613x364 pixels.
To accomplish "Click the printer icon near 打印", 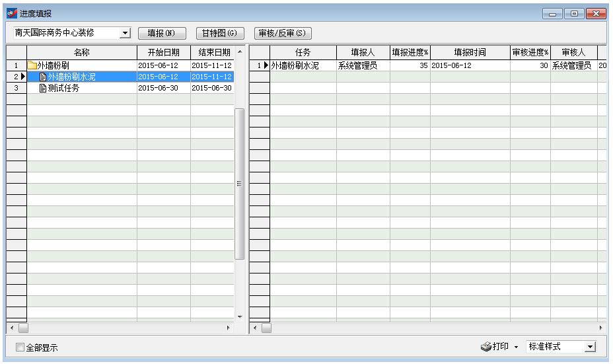I will 486,347.
